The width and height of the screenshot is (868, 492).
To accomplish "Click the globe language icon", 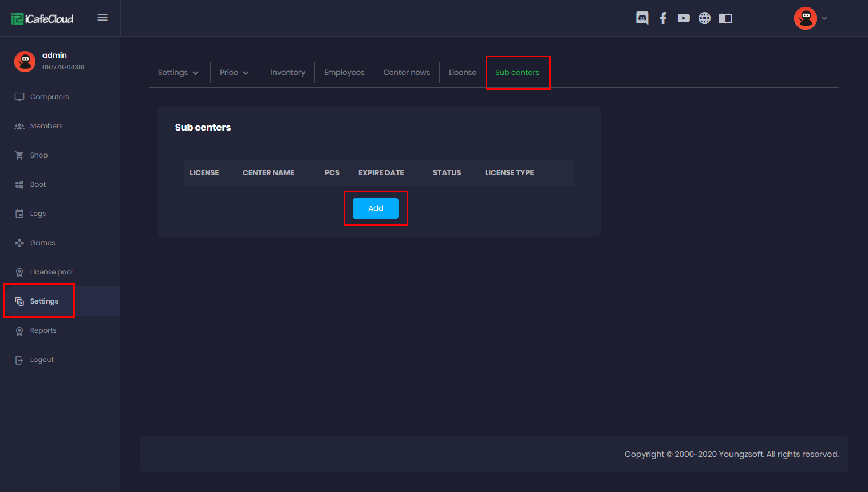I will (x=704, y=18).
